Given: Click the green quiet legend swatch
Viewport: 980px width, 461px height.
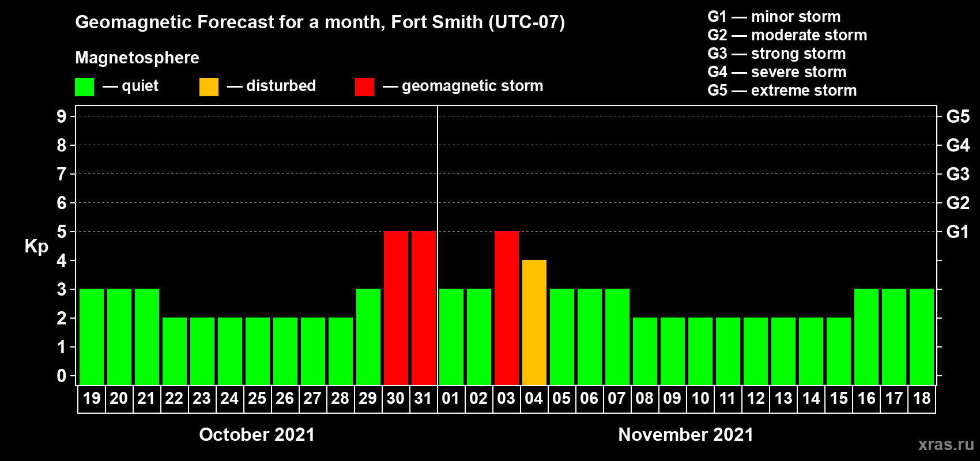Looking at the screenshot, I should [x=84, y=87].
